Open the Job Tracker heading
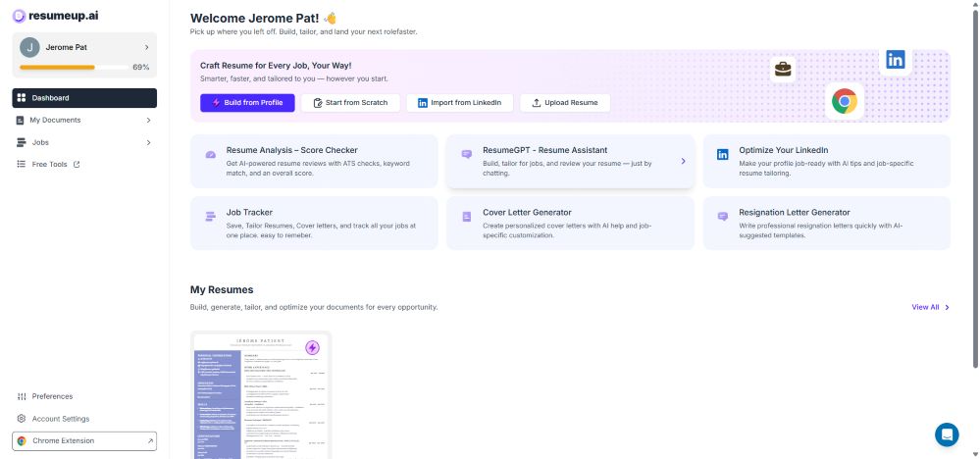The height and width of the screenshot is (459, 980). [249, 212]
